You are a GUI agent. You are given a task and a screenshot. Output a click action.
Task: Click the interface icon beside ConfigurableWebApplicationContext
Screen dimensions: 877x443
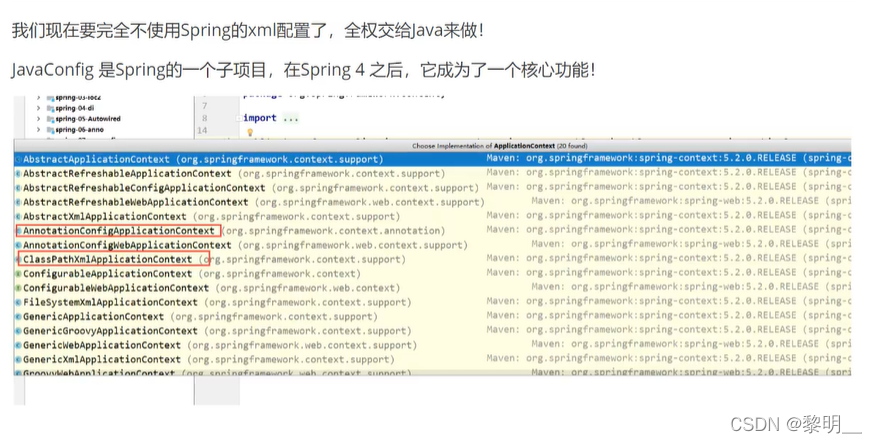(x=18, y=288)
